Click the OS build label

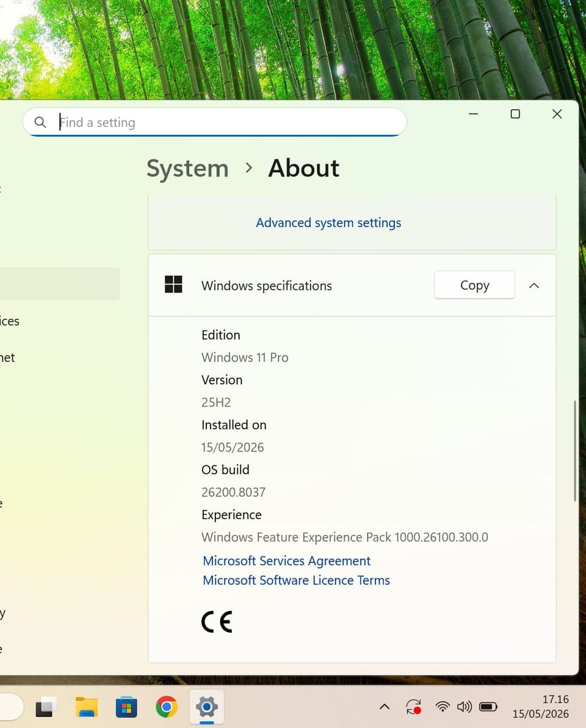tap(225, 470)
